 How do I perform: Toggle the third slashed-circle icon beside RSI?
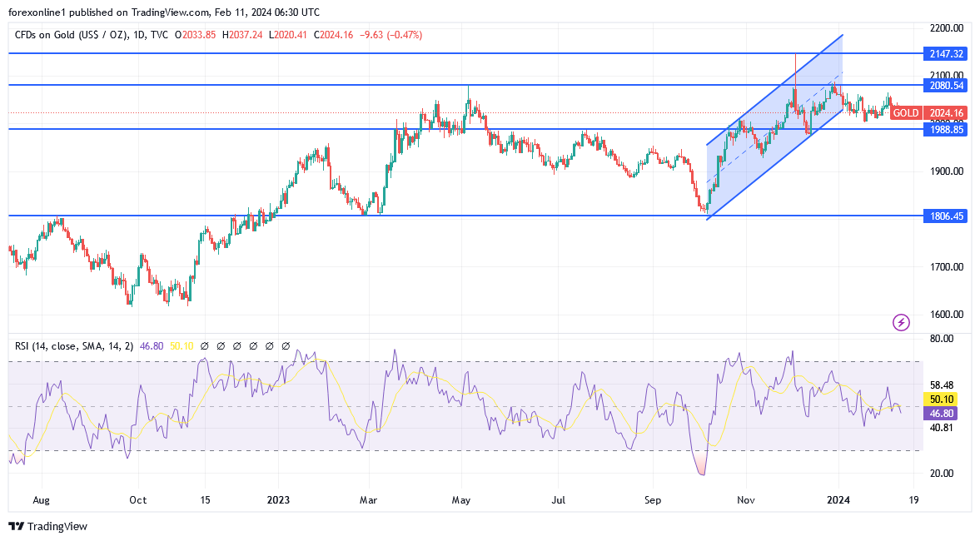click(237, 345)
